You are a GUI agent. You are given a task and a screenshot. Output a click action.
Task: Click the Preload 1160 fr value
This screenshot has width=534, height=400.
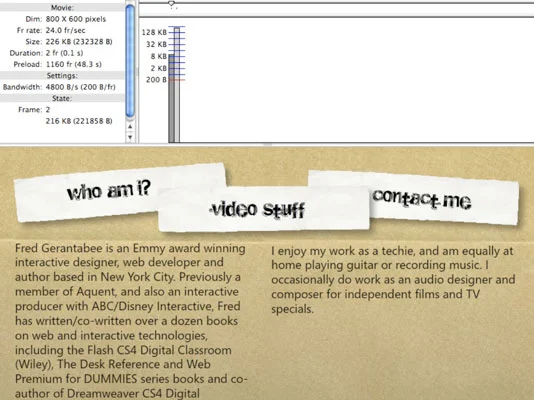click(x=74, y=64)
